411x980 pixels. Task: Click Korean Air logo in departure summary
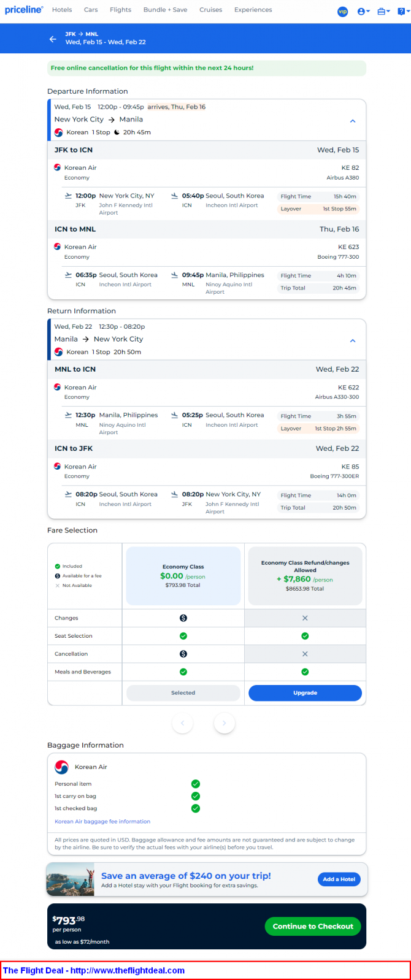tap(59, 132)
